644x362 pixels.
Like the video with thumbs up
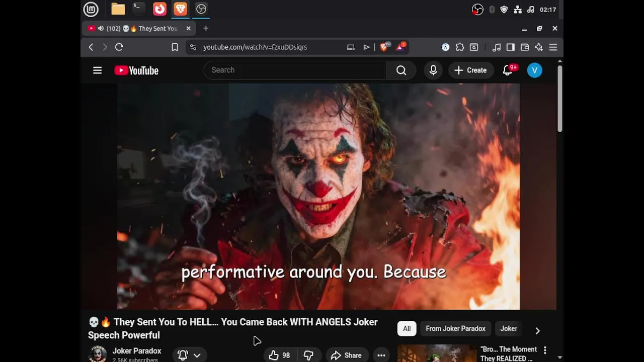pyautogui.click(x=280, y=355)
